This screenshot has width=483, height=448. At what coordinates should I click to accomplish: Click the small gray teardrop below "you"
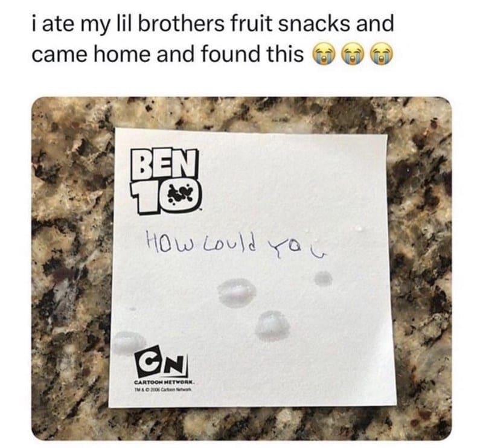click(x=324, y=278)
